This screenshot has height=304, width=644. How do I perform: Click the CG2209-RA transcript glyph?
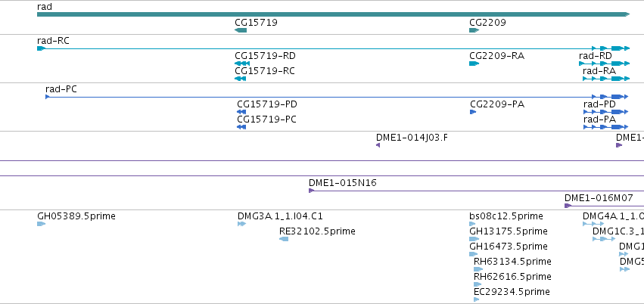pos(474,64)
